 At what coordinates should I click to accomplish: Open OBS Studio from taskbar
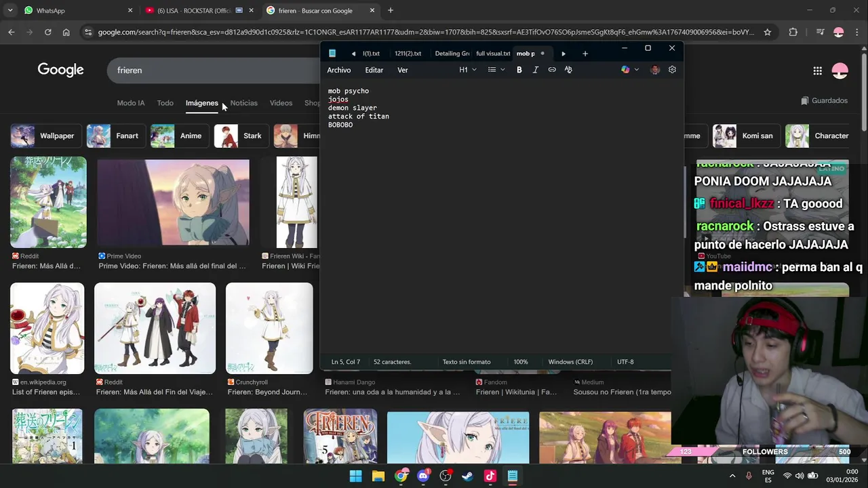coord(446,476)
